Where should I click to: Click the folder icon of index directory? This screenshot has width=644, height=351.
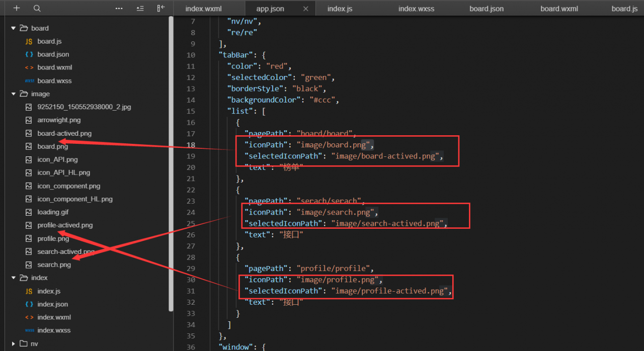click(23, 278)
